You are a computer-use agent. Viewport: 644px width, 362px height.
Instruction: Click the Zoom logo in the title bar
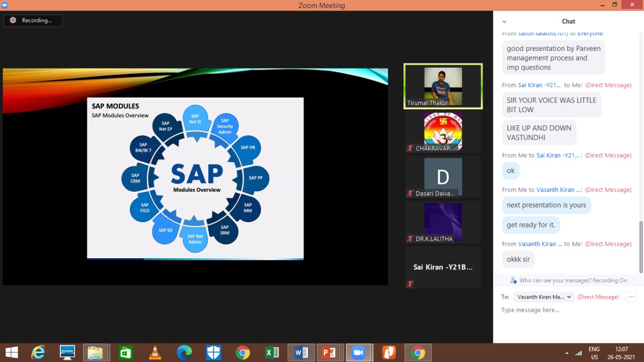point(5,5)
